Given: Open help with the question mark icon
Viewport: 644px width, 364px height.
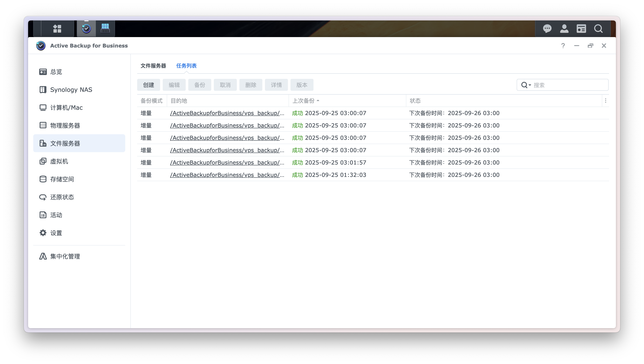Looking at the screenshot, I should [563, 46].
